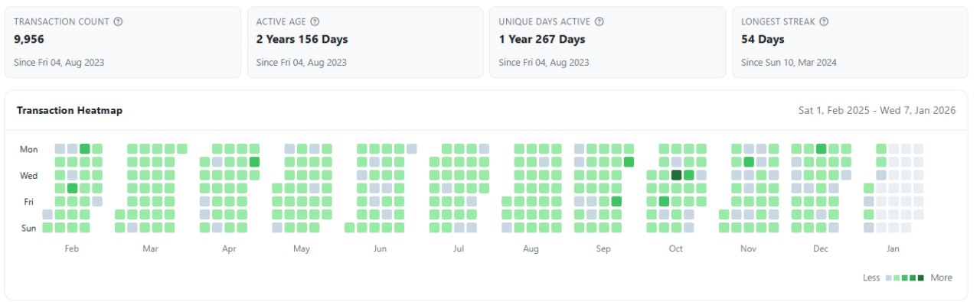
Task: Select the darkest green cell on October's Wednesday row
Action: point(676,175)
